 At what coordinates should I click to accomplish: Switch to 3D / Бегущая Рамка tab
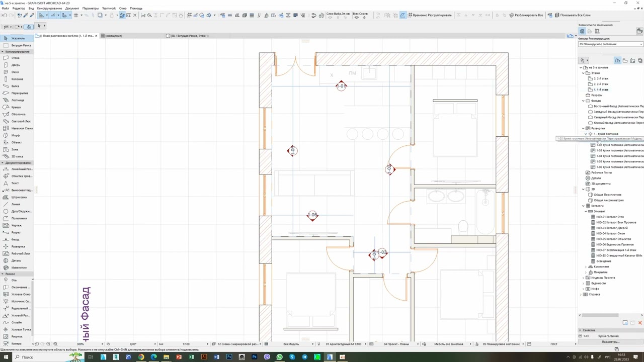[190, 36]
